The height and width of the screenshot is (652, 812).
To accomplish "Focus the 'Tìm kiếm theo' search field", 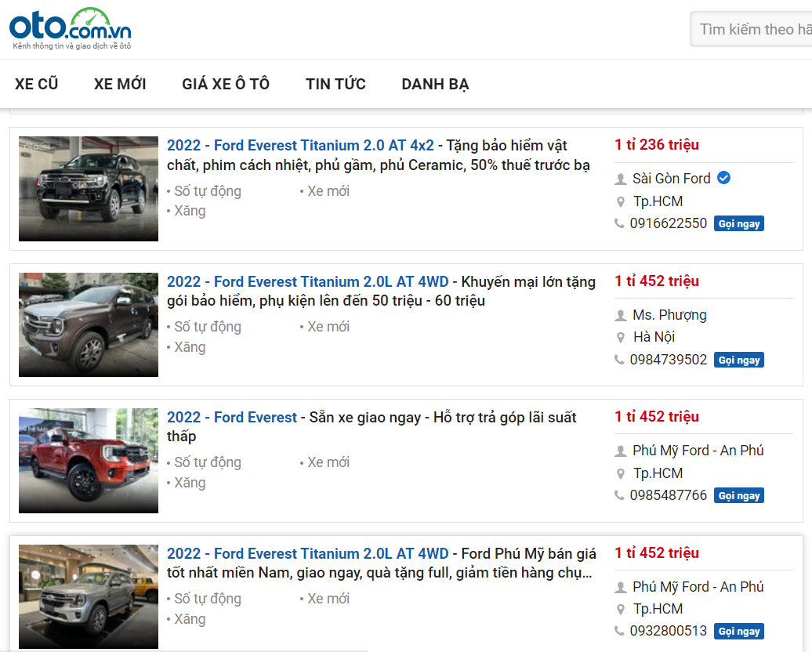I will point(752,30).
